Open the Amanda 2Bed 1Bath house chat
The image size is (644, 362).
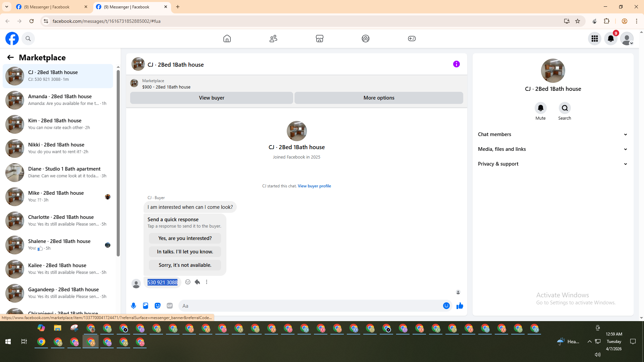point(58,100)
